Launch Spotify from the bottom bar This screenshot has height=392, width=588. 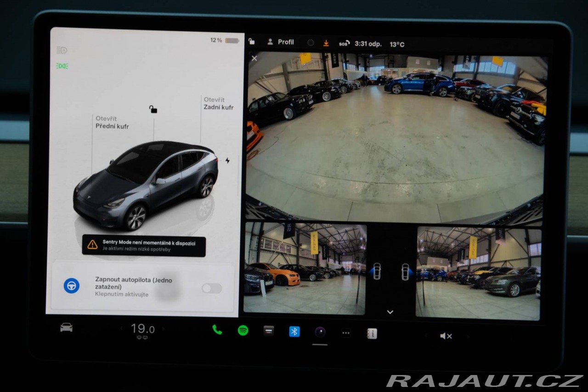(x=243, y=330)
